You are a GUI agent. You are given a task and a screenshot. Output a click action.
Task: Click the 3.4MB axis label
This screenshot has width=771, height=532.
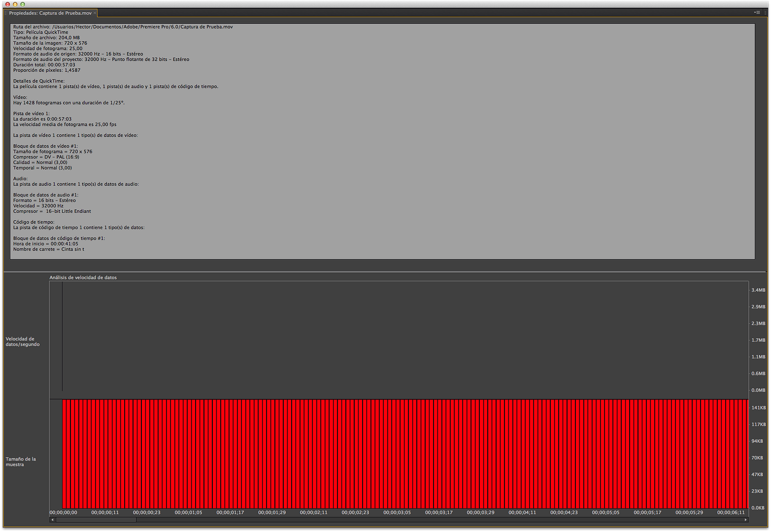[758, 290]
